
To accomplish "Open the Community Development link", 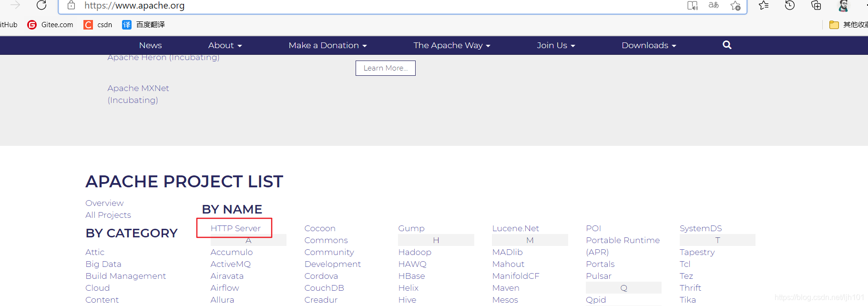I will tap(333, 258).
